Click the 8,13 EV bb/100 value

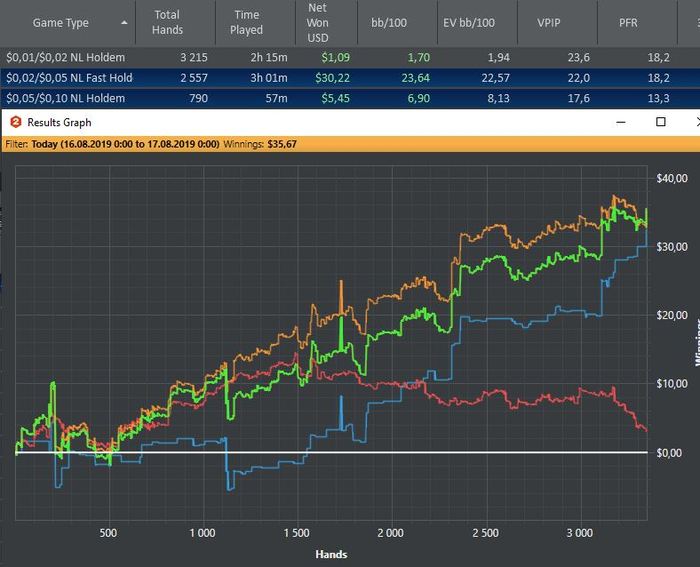click(499, 98)
